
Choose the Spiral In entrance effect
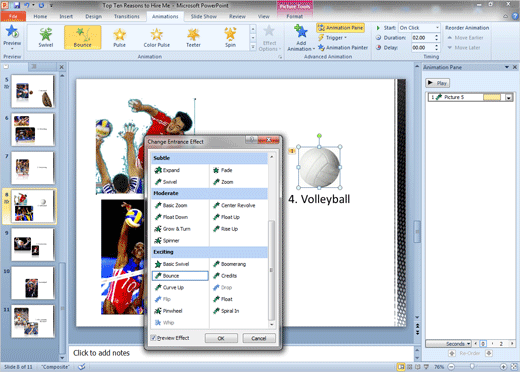230,311
